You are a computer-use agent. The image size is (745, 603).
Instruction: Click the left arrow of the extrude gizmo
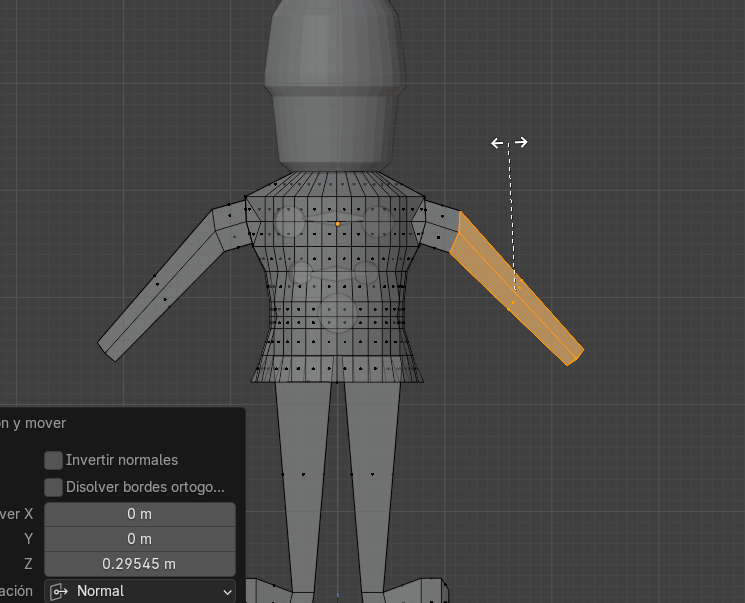point(497,143)
